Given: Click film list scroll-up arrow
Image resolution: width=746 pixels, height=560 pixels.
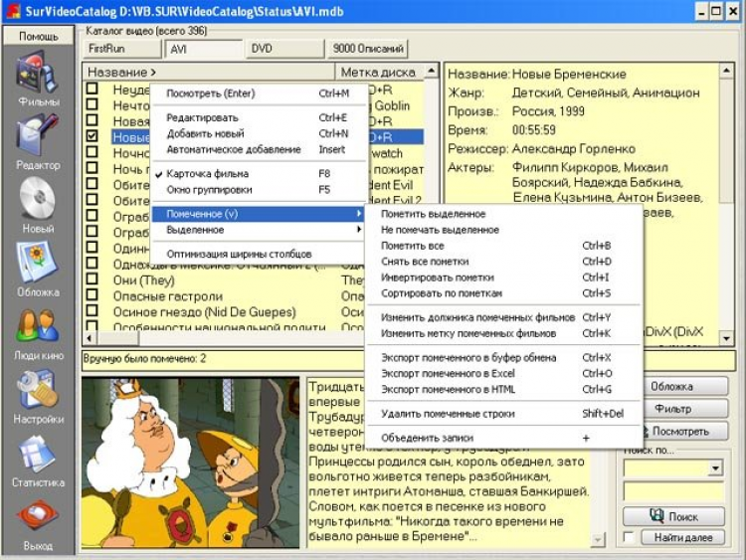Looking at the screenshot, I should [431, 71].
